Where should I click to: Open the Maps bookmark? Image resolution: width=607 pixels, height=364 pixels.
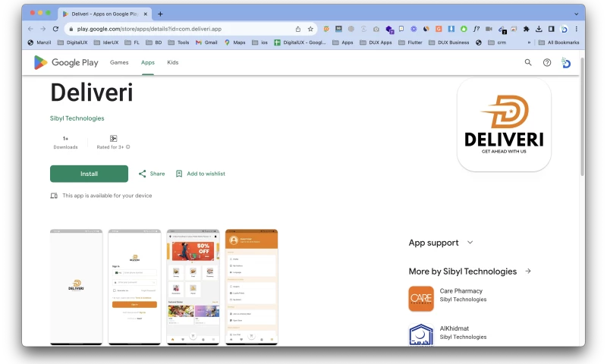pos(234,42)
